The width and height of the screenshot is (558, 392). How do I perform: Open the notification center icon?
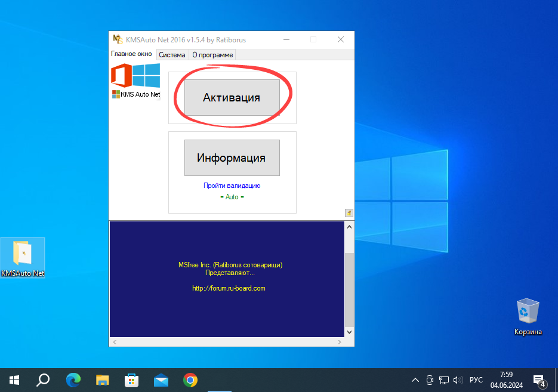coord(539,381)
